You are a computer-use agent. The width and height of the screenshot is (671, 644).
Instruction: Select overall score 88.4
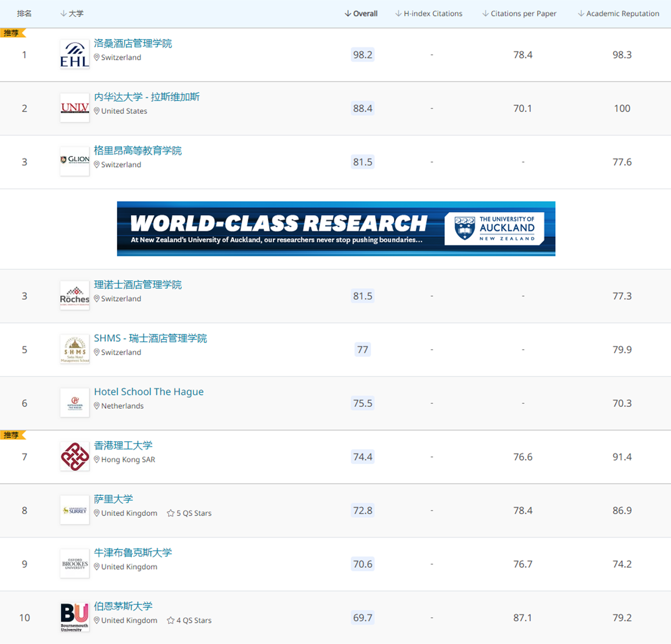[x=362, y=108]
